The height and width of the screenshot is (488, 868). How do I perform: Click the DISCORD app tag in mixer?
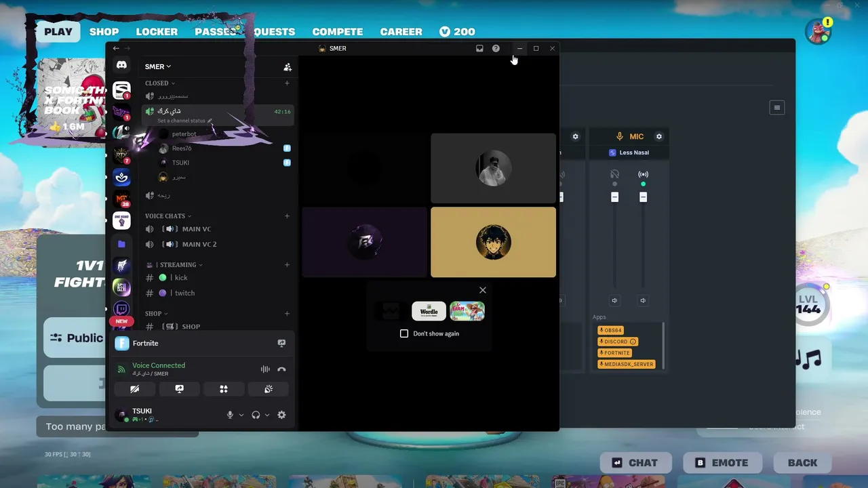(x=617, y=342)
